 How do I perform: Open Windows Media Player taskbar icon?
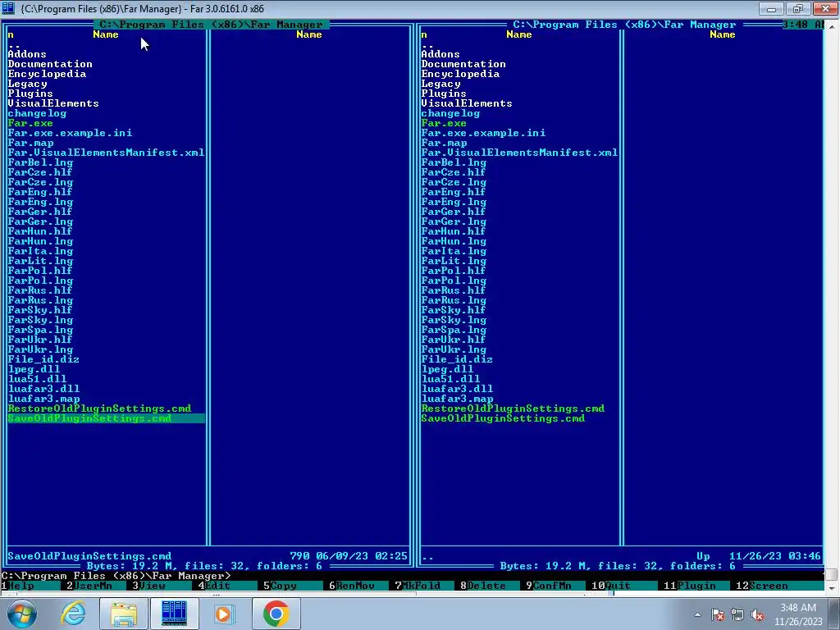(x=224, y=614)
